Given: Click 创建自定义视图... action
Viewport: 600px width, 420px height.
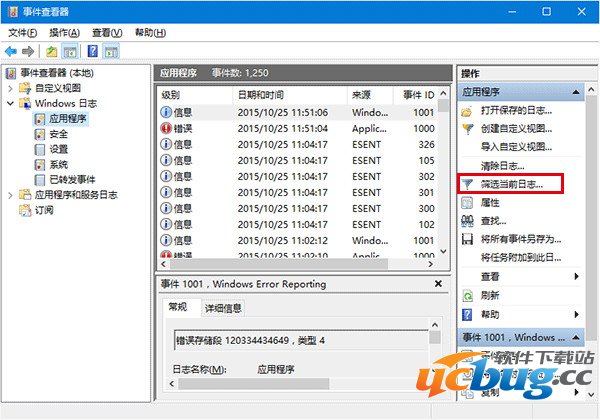Looking at the screenshot, I should [x=516, y=128].
